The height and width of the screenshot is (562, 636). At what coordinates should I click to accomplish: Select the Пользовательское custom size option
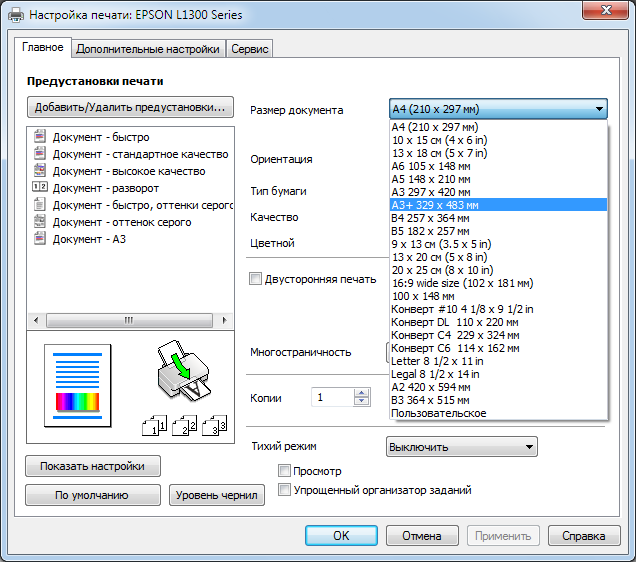[498, 413]
